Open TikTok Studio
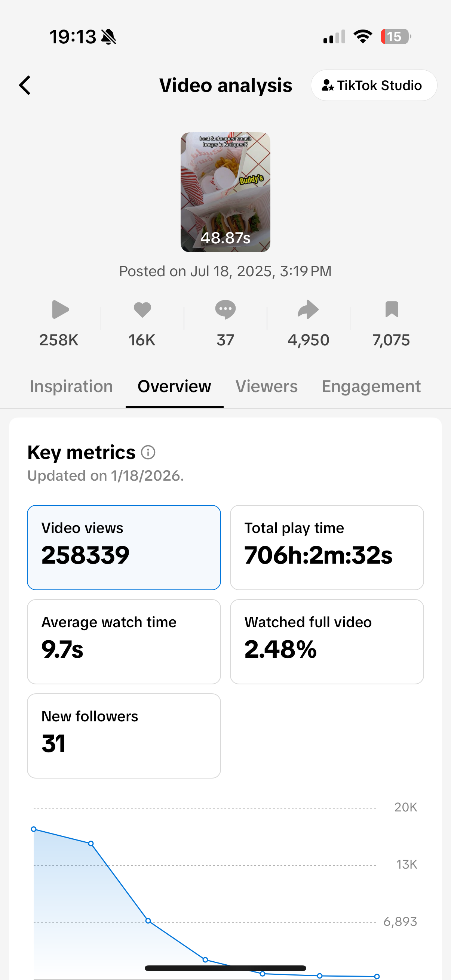Image resolution: width=451 pixels, height=980 pixels. [x=373, y=85]
